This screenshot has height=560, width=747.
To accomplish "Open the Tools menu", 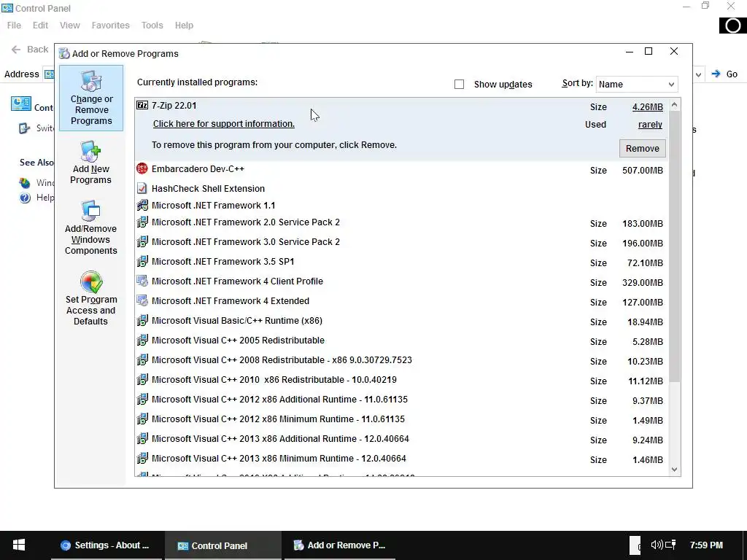I will (152, 26).
